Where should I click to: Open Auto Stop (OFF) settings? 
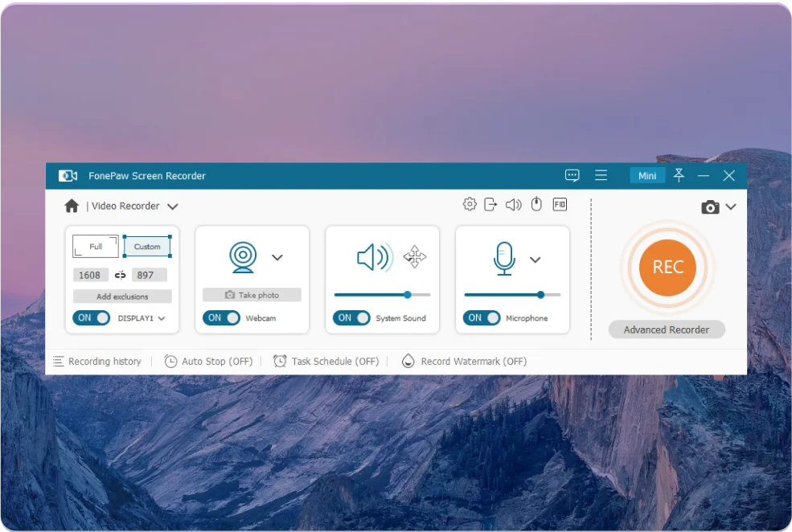pyautogui.click(x=217, y=362)
